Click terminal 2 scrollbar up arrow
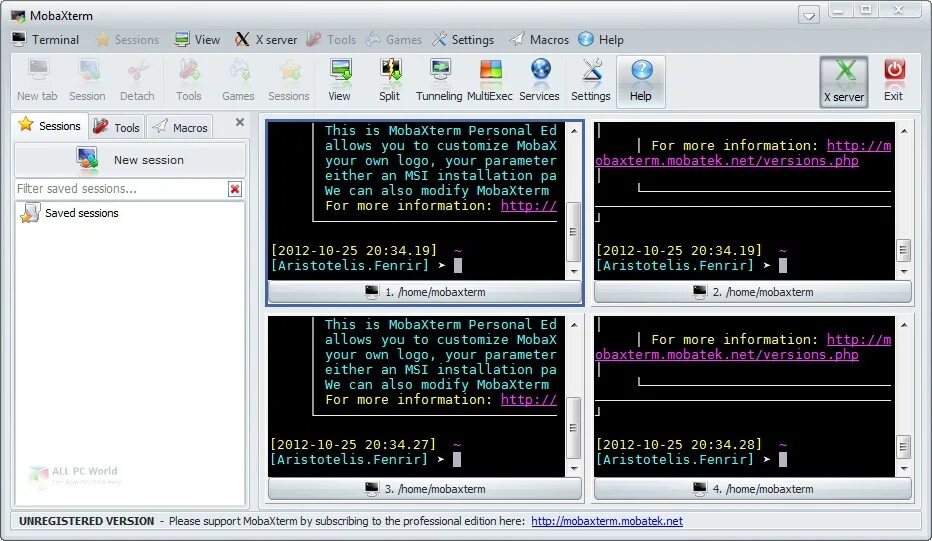Image resolution: width=932 pixels, height=541 pixels. 903,131
